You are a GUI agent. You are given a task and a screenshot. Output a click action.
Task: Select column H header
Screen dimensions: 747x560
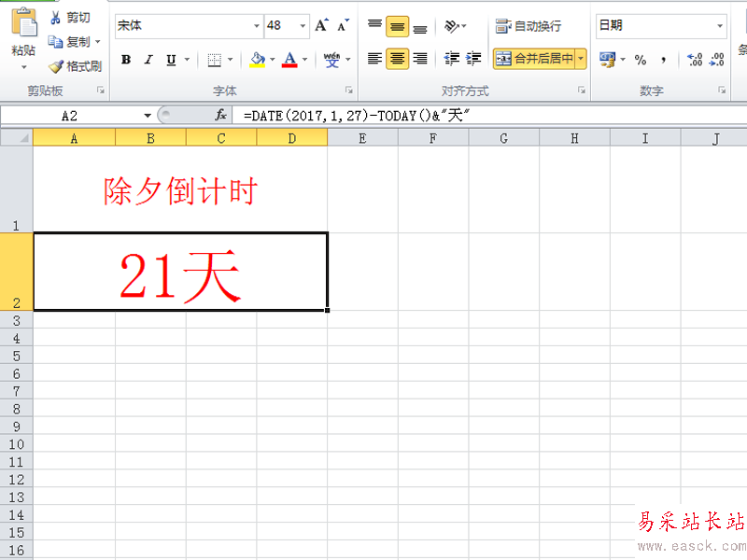574,138
